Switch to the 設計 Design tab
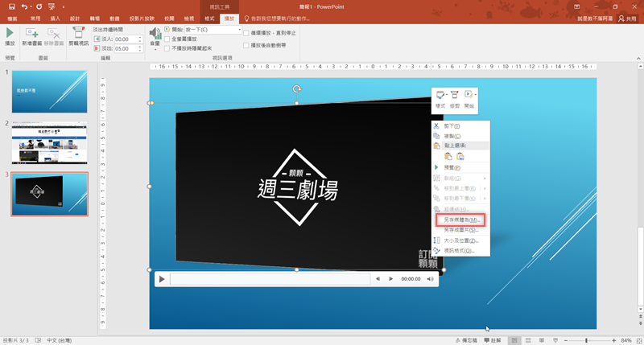 (x=75, y=18)
